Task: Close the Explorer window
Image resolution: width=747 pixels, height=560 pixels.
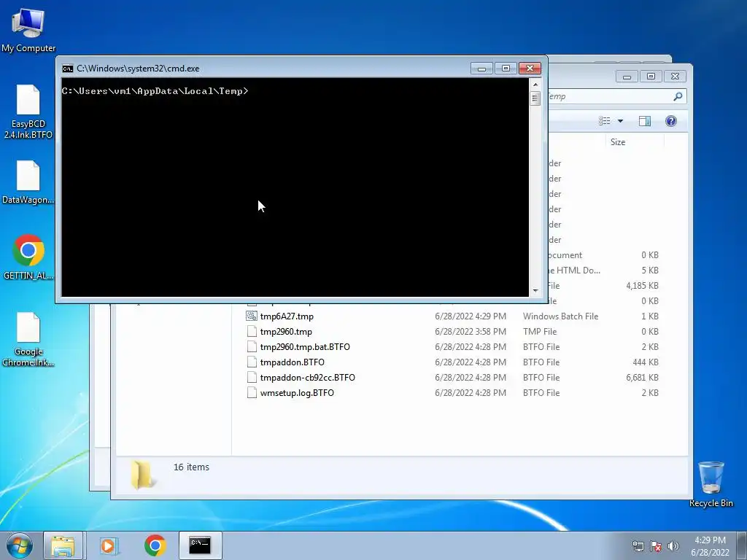Action: pyautogui.click(x=675, y=76)
